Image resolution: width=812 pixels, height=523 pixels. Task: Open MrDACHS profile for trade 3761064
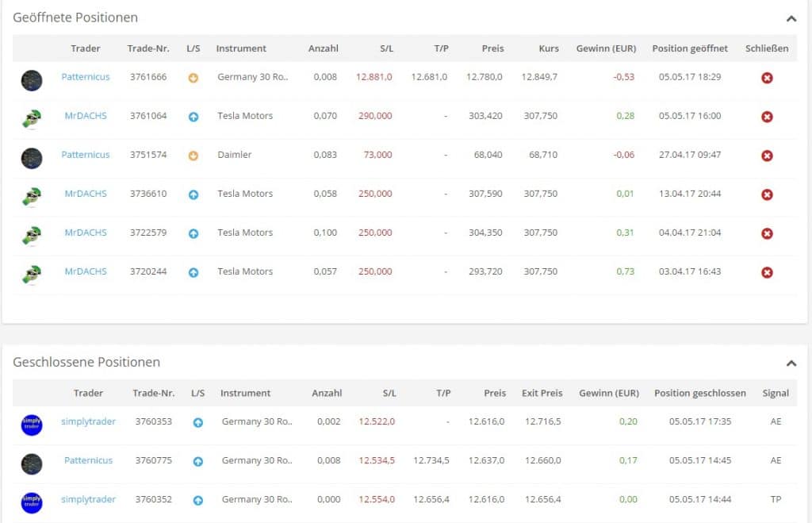coord(86,116)
